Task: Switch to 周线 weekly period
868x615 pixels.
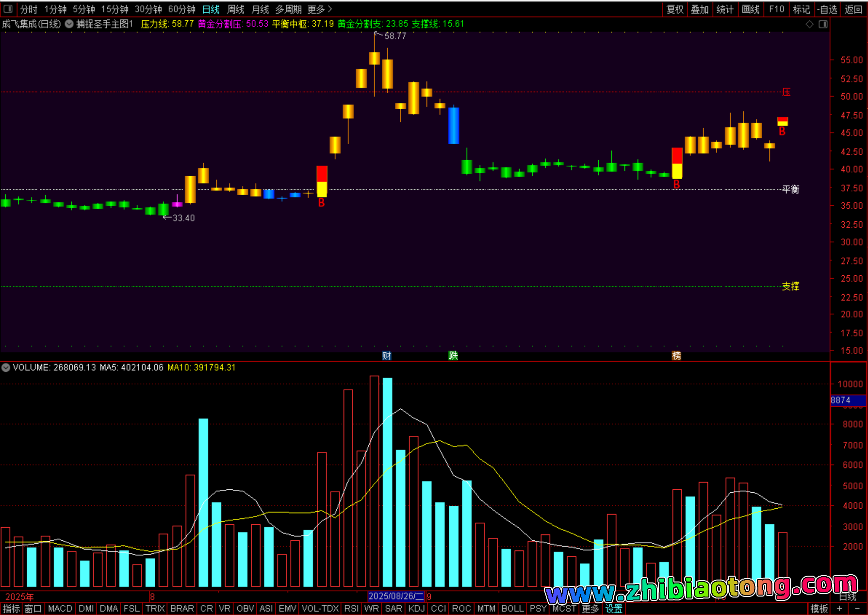Action: pyautogui.click(x=236, y=9)
